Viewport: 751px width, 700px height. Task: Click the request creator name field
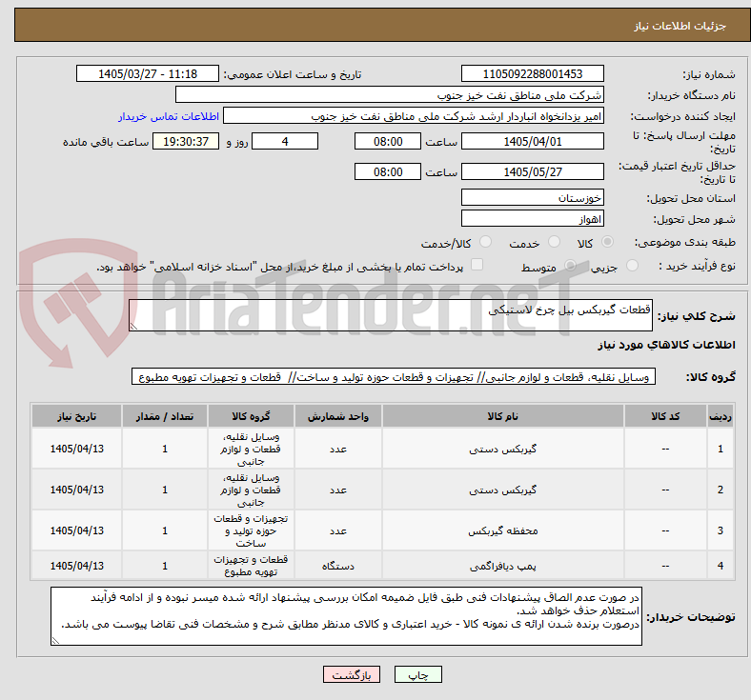(414, 116)
